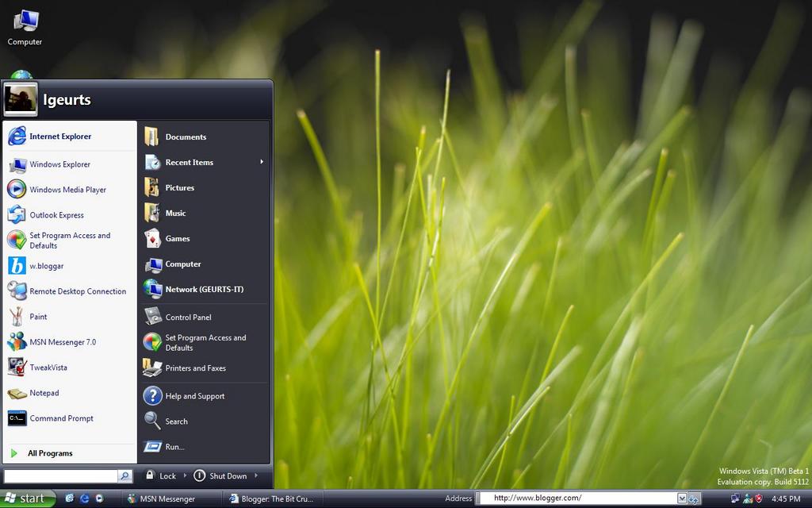Click first Quick Launch icon beside start
The height and width of the screenshot is (508, 812).
pos(70,498)
